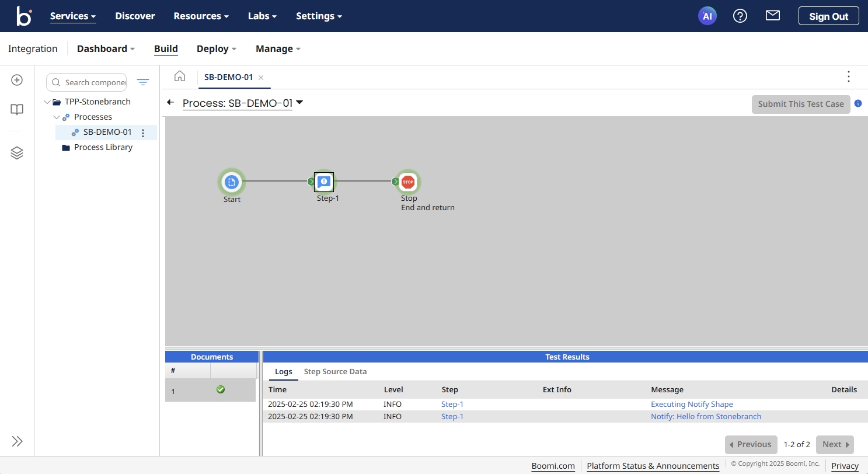
Task: Open the tab bar kebab menu
Action: (x=849, y=76)
